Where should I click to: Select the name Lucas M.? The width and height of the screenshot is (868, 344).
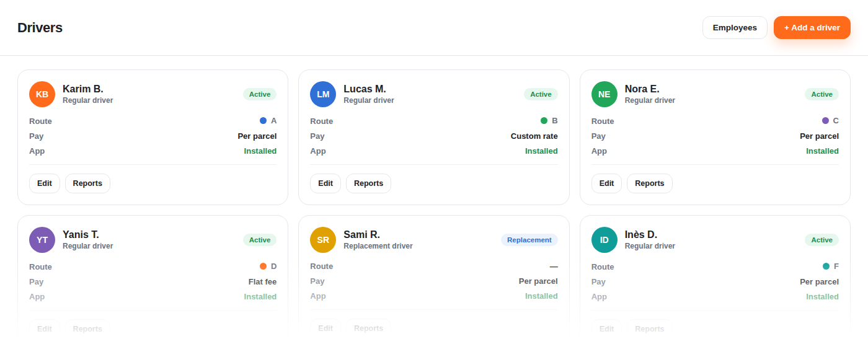(x=365, y=89)
